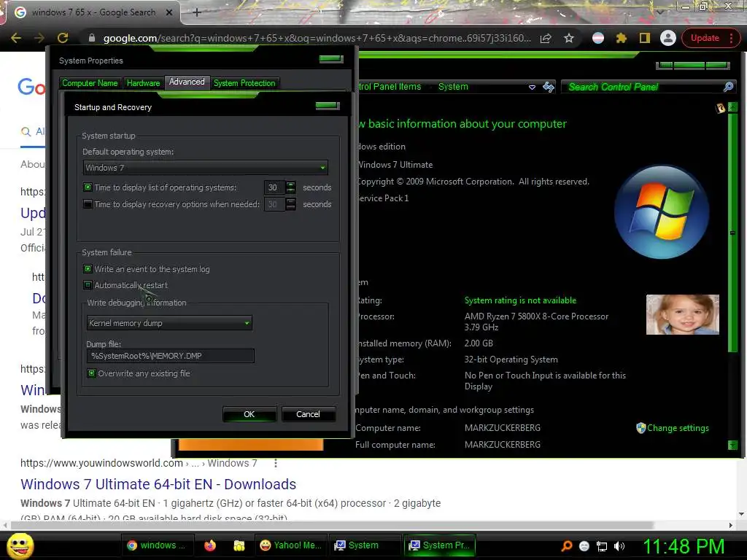Click the Chrome address bar URL
The width and height of the screenshot is (747, 560).
tap(317, 38)
